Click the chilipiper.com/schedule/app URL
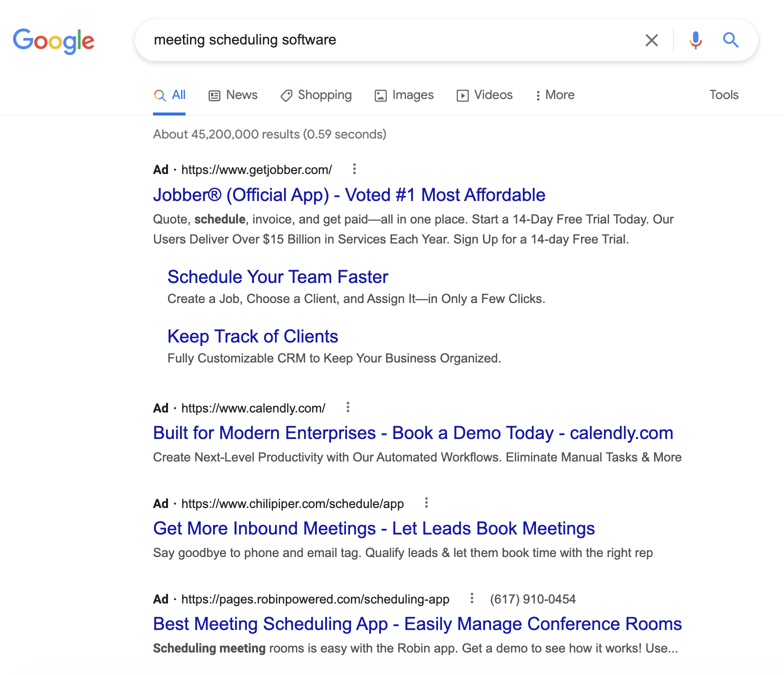The height and width of the screenshot is (675, 784). (292, 504)
